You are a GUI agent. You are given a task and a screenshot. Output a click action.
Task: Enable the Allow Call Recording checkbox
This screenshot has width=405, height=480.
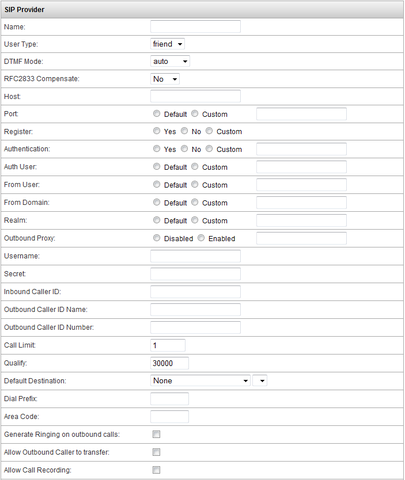[x=156, y=470]
